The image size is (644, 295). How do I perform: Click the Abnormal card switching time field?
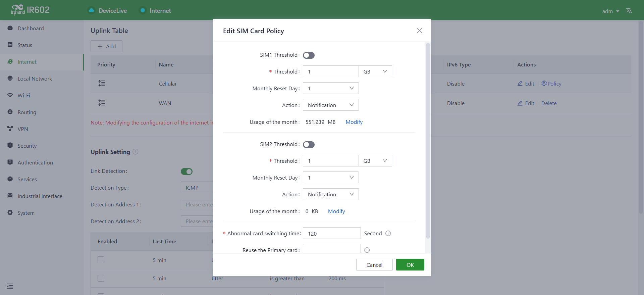pos(332,233)
